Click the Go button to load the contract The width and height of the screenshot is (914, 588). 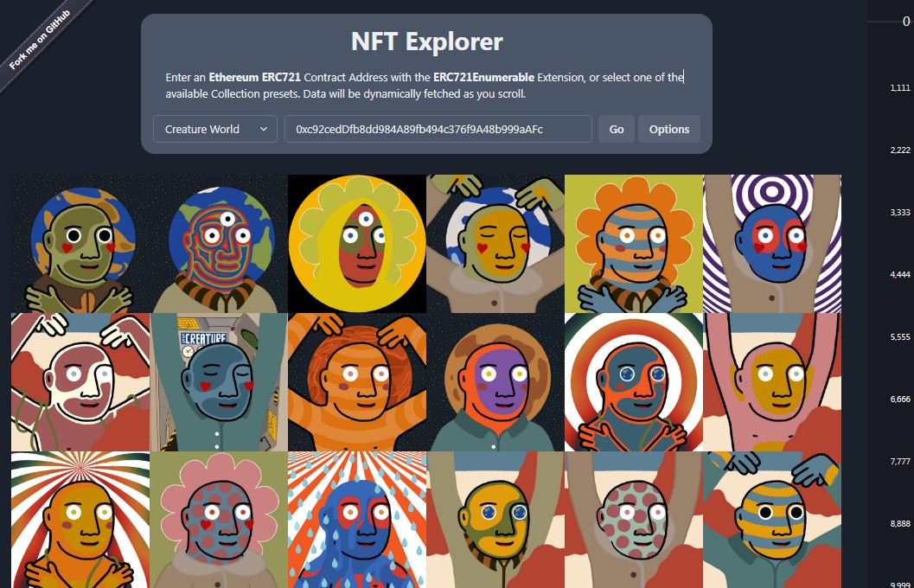(x=616, y=129)
